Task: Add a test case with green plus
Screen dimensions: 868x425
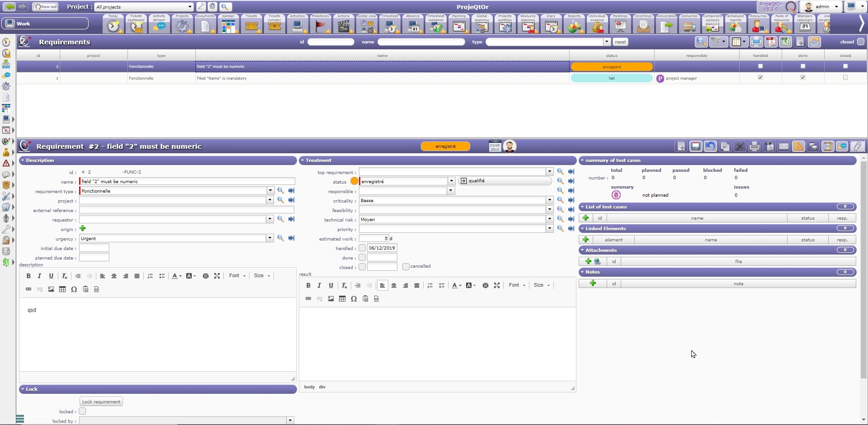Action: [586, 218]
